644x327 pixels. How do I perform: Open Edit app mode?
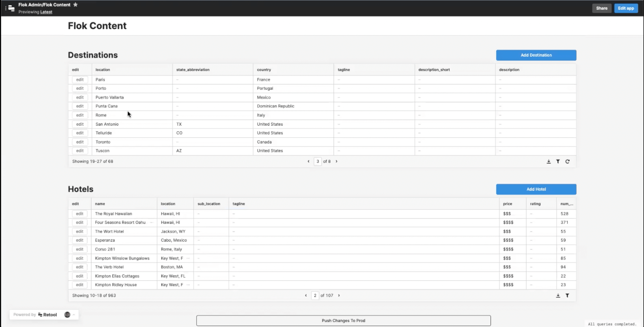pos(626,8)
